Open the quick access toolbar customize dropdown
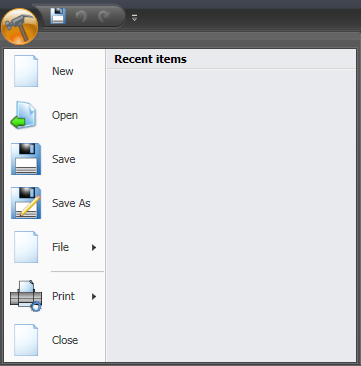Viewport: 361px width, 366px height. [134, 18]
